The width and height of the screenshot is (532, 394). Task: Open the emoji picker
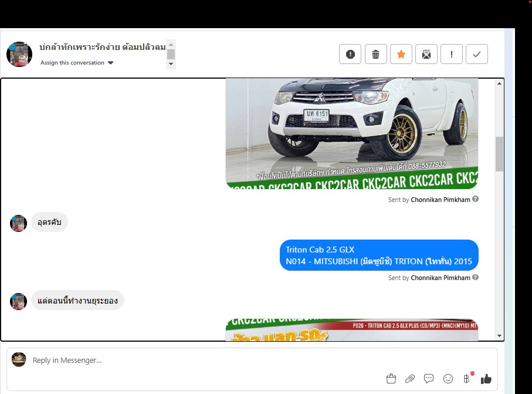click(448, 379)
